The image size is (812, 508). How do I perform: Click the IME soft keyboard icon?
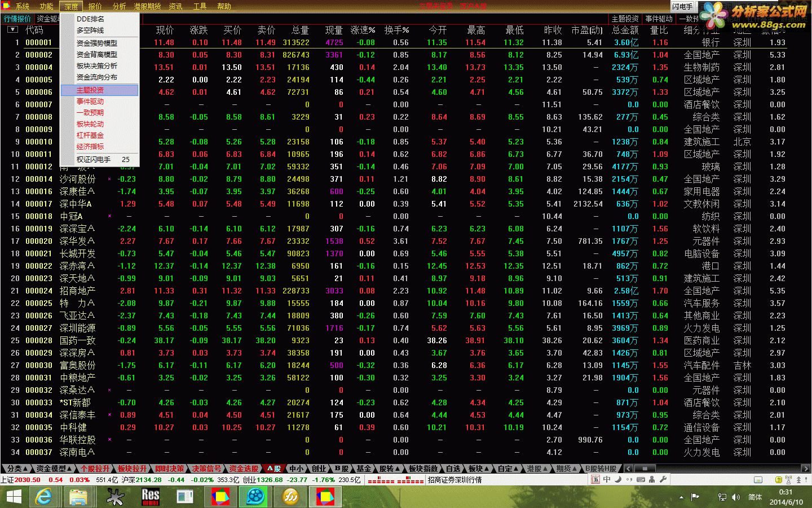point(641,479)
